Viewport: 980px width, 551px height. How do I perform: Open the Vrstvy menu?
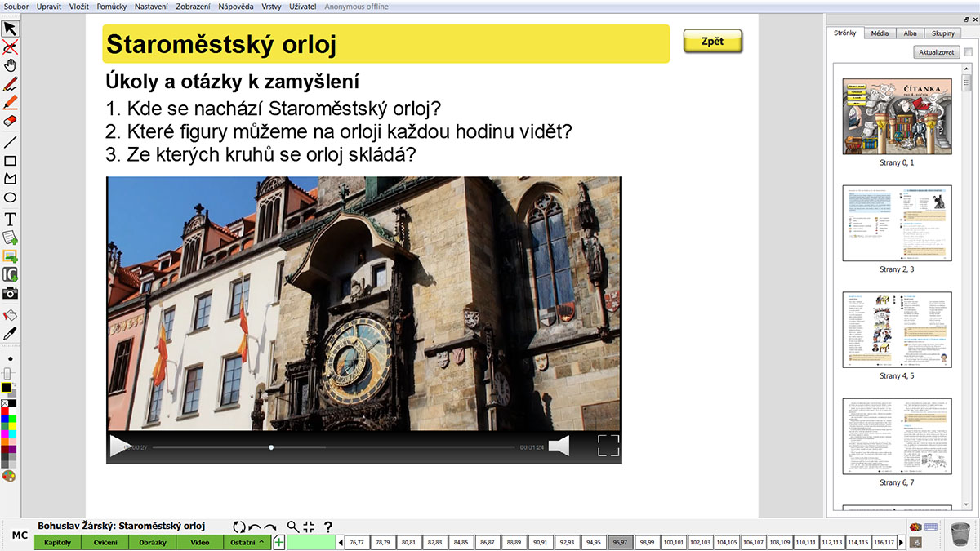(272, 7)
